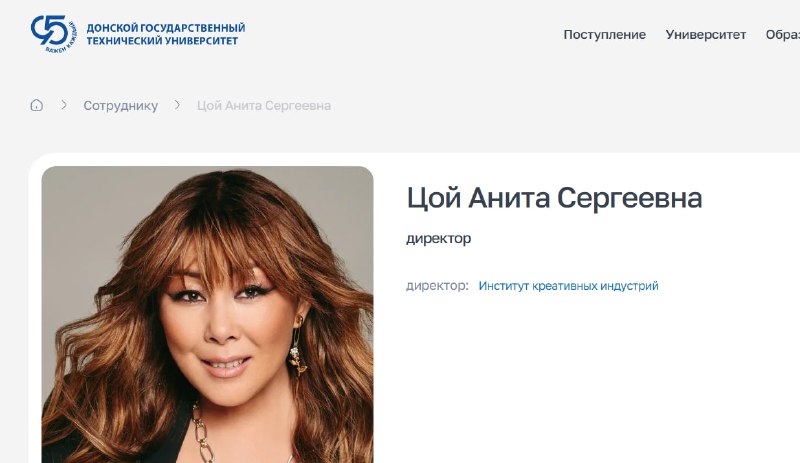Click the large Цой Анита Сергеевна heading
The width and height of the screenshot is (800, 463).
[x=555, y=198]
